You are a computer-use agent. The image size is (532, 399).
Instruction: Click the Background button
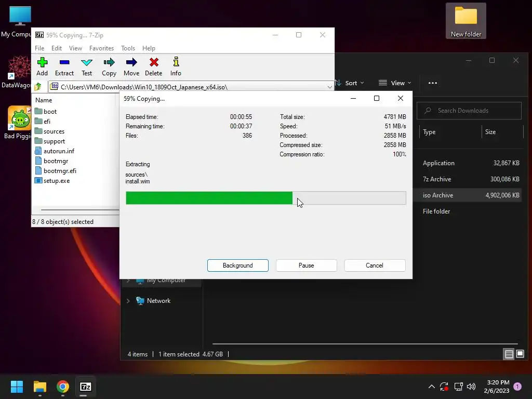238,265
